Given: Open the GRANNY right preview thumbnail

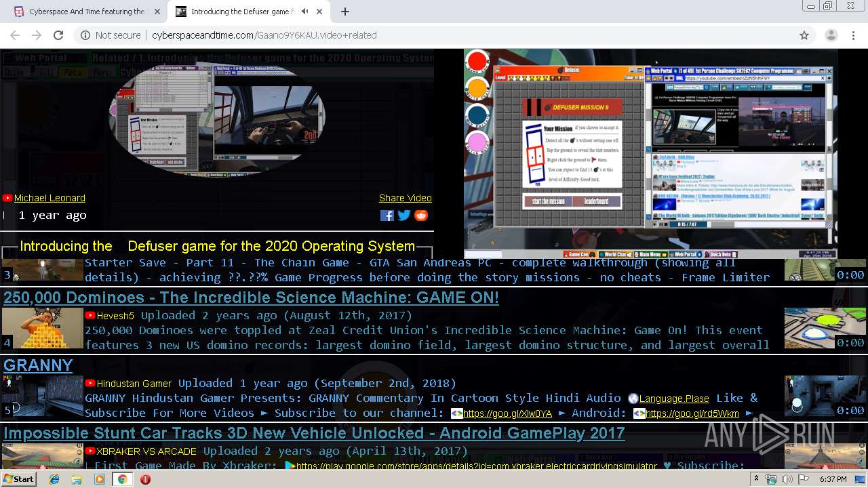Looking at the screenshot, I should tap(825, 396).
